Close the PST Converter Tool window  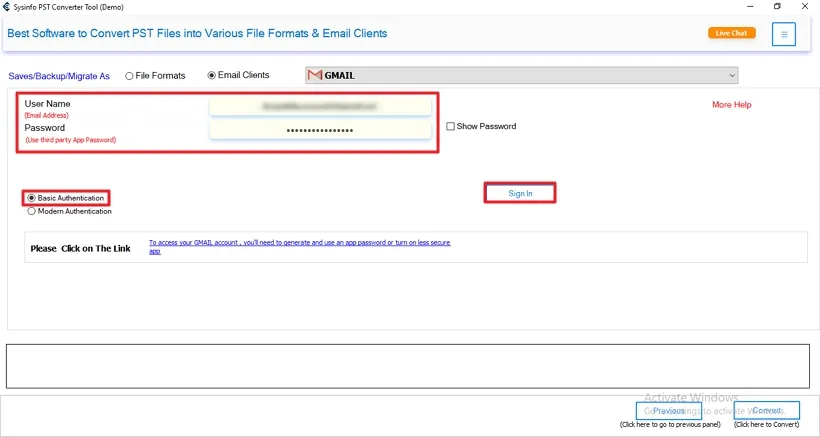805,7
